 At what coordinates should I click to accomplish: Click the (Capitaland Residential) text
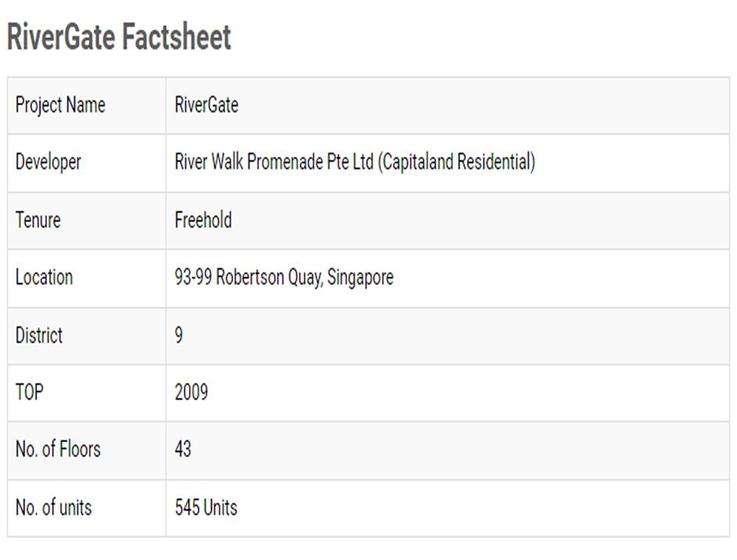click(x=456, y=162)
